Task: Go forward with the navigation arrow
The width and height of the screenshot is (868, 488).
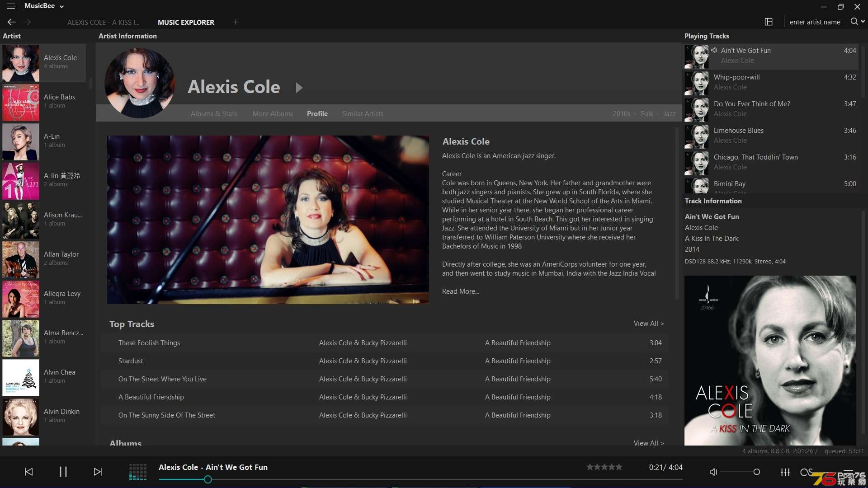Action: pos(27,22)
